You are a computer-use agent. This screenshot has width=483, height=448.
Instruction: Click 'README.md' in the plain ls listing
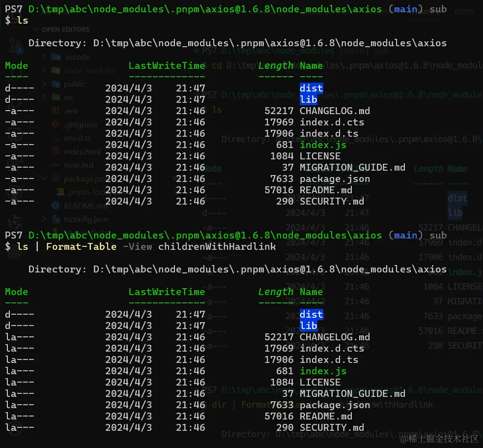click(326, 190)
